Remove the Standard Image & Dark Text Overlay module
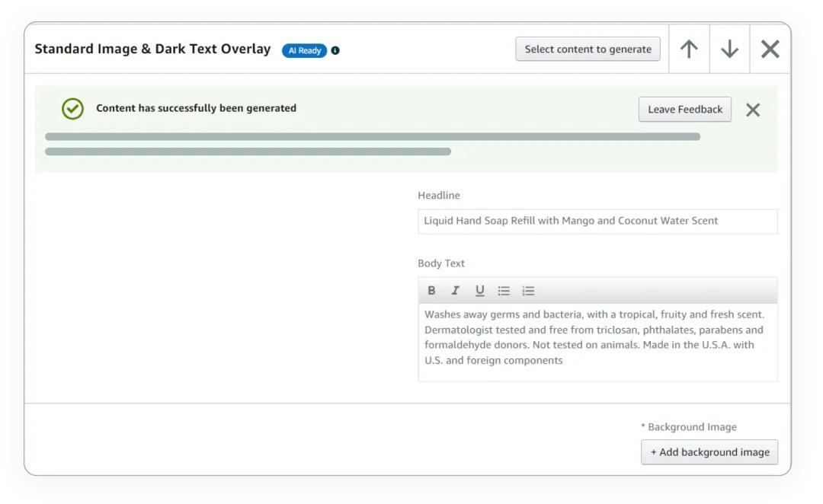Image resolution: width=823 pixels, height=504 pixels. coord(770,49)
